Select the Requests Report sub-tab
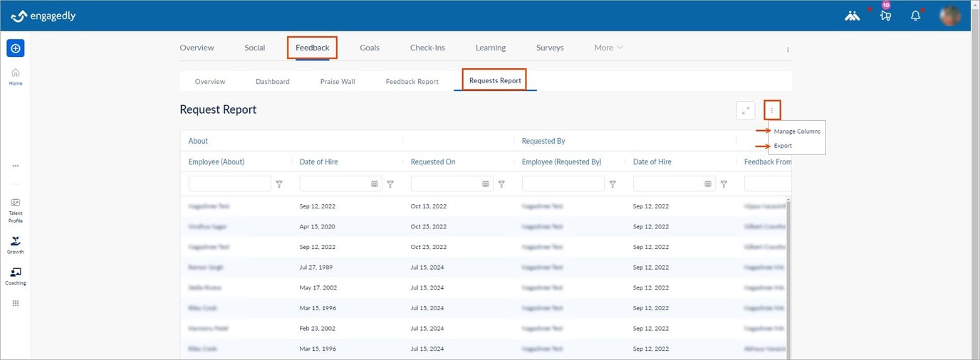 click(495, 80)
